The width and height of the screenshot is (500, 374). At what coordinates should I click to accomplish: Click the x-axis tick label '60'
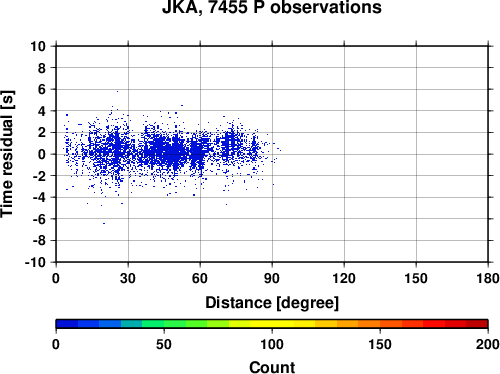pos(200,278)
